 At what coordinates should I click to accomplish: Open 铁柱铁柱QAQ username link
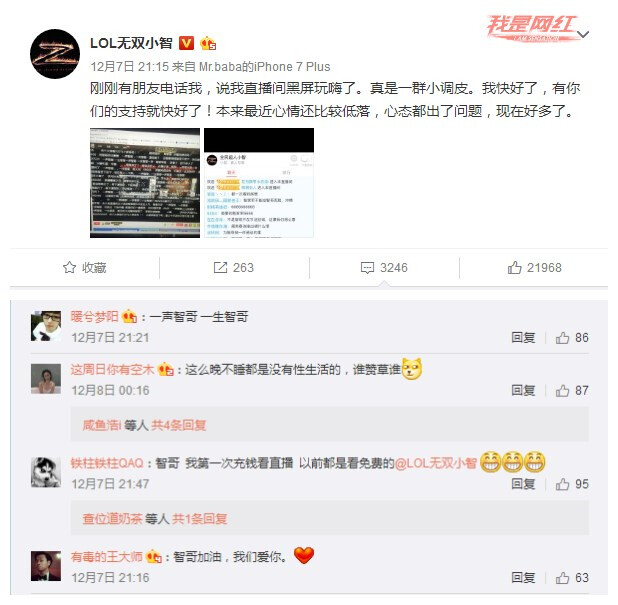coord(107,463)
